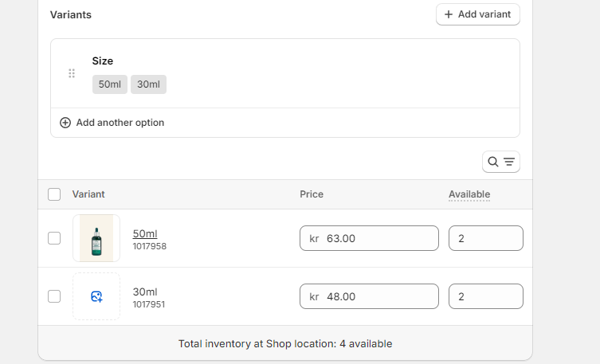
Task: Click the plus icon in Add another option
Action: click(x=65, y=123)
